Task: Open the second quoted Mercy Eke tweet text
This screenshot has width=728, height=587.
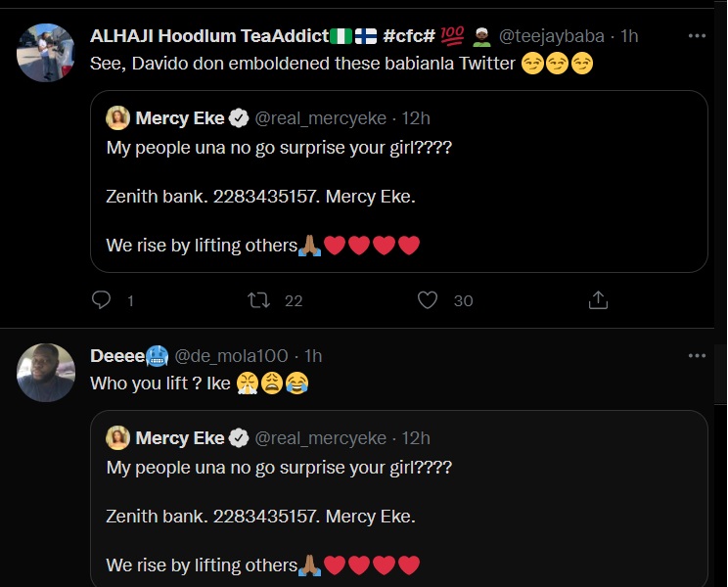Action: point(279,517)
